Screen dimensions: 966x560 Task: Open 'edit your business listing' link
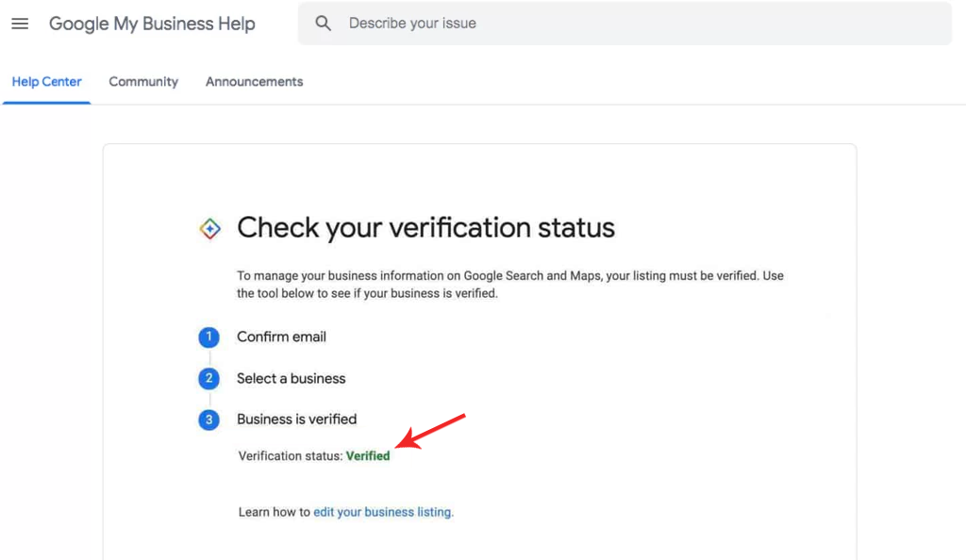[x=383, y=512]
